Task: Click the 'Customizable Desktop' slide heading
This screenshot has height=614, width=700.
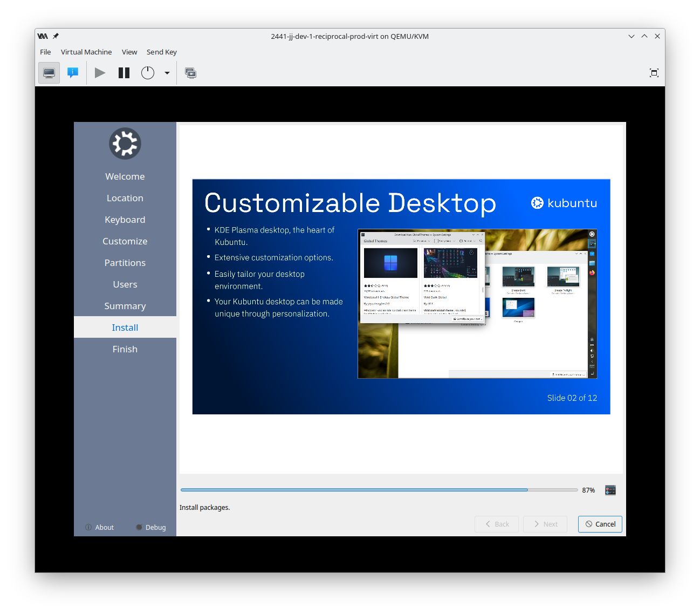Action: [x=351, y=203]
